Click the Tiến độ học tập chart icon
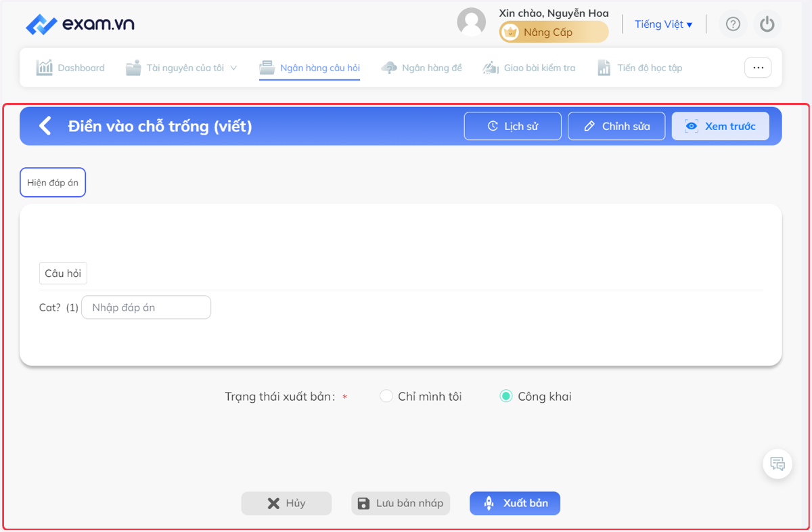Image resolution: width=812 pixels, height=532 pixels. pyautogui.click(x=604, y=68)
